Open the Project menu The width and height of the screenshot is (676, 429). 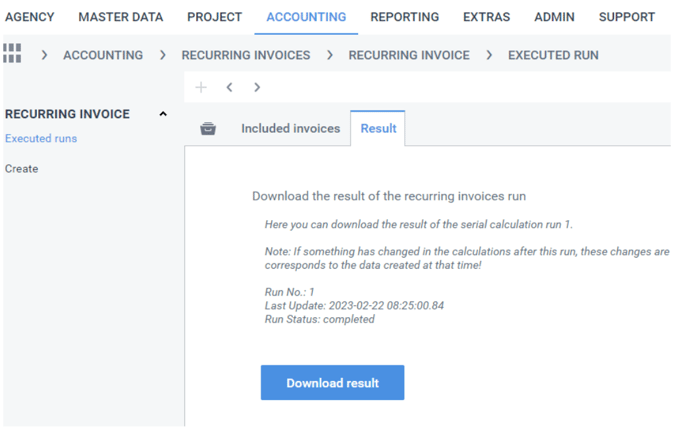point(214,17)
